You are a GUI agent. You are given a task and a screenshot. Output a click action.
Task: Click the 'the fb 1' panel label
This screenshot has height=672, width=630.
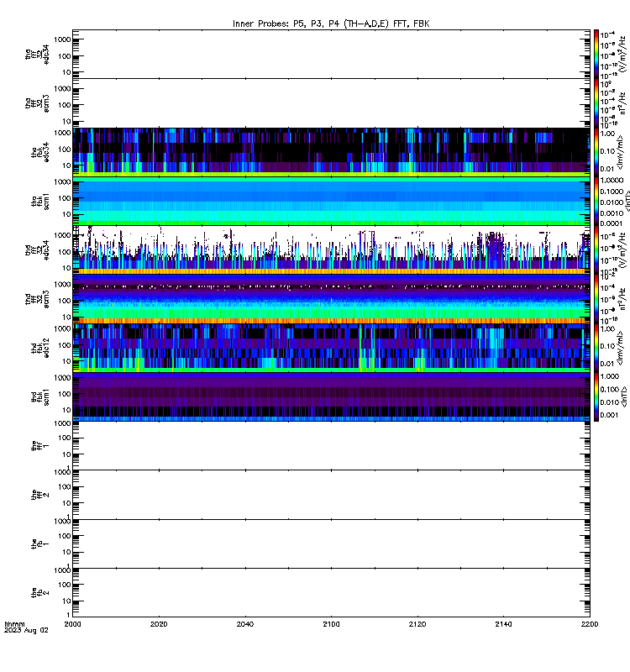pos(39,543)
